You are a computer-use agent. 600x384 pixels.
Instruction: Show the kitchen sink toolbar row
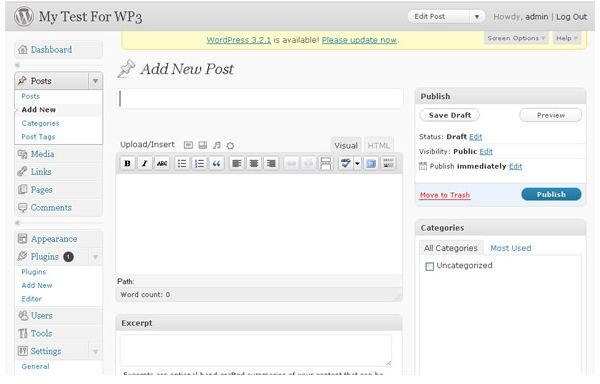[388, 163]
